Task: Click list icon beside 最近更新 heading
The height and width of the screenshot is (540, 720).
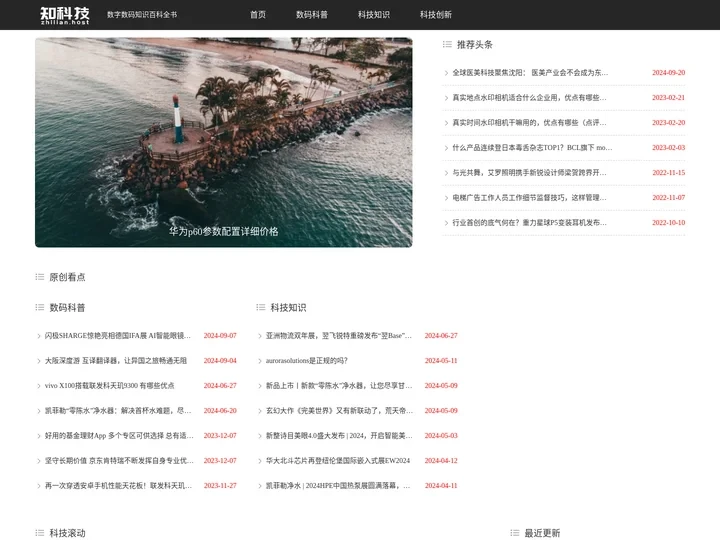Action: point(515,533)
